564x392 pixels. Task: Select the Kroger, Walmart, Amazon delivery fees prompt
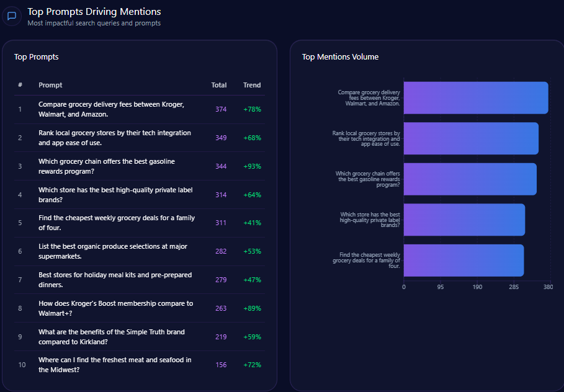pyautogui.click(x=112, y=109)
